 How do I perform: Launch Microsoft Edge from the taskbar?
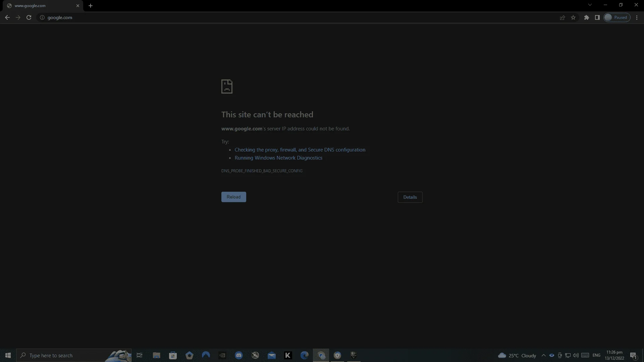click(305, 355)
